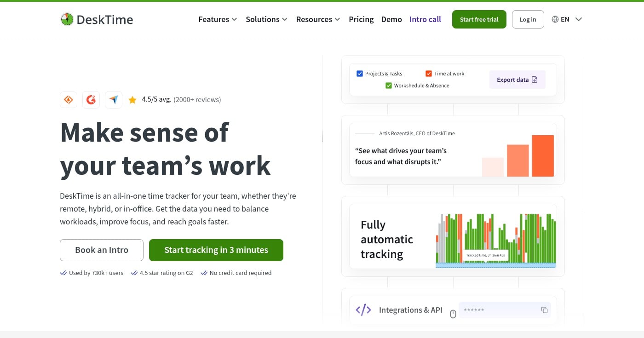Click the Fully automatic tracking heading

[387, 239]
